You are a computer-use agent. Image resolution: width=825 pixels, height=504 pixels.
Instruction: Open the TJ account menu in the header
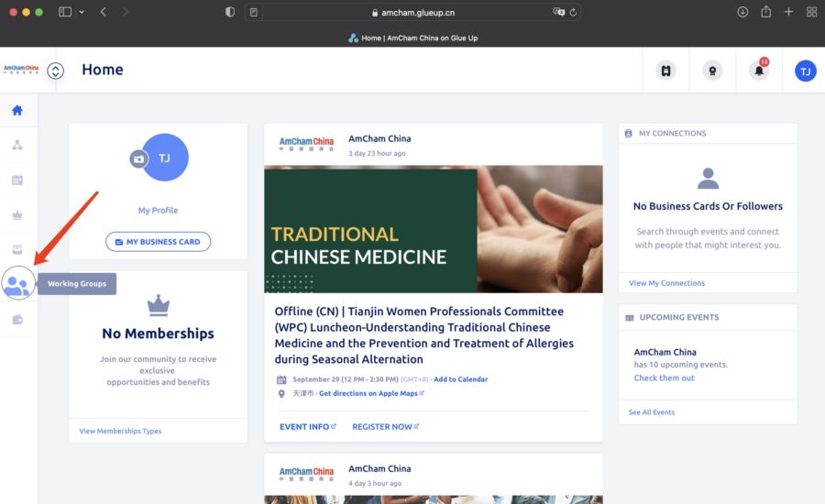pos(805,71)
